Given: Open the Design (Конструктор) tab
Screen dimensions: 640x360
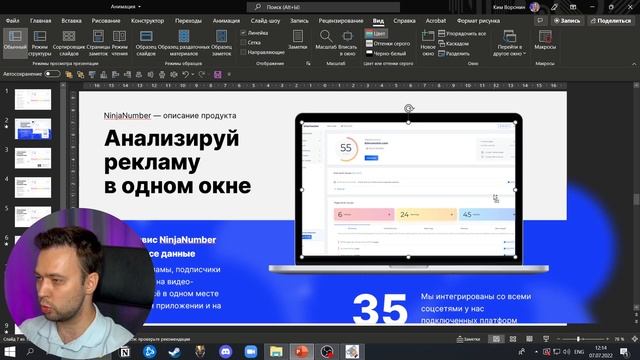Looking at the screenshot, I should 147,20.
